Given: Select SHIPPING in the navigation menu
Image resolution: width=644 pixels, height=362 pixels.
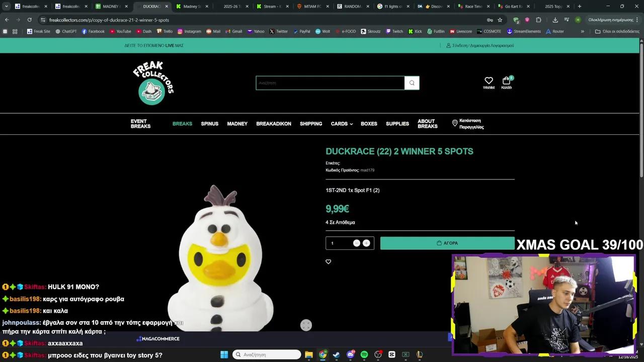Looking at the screenshot, I should click(311, 124).
